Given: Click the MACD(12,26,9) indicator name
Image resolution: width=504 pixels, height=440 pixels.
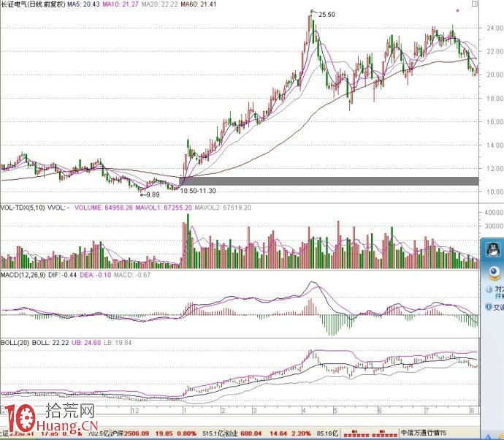Looking at the screenshot, I should point(23,275).
